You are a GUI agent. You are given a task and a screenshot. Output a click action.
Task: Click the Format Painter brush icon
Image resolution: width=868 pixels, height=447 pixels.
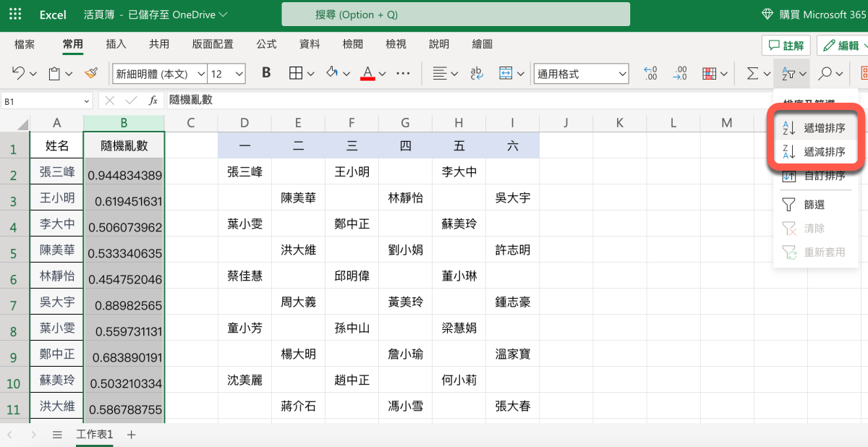[91, 73]
